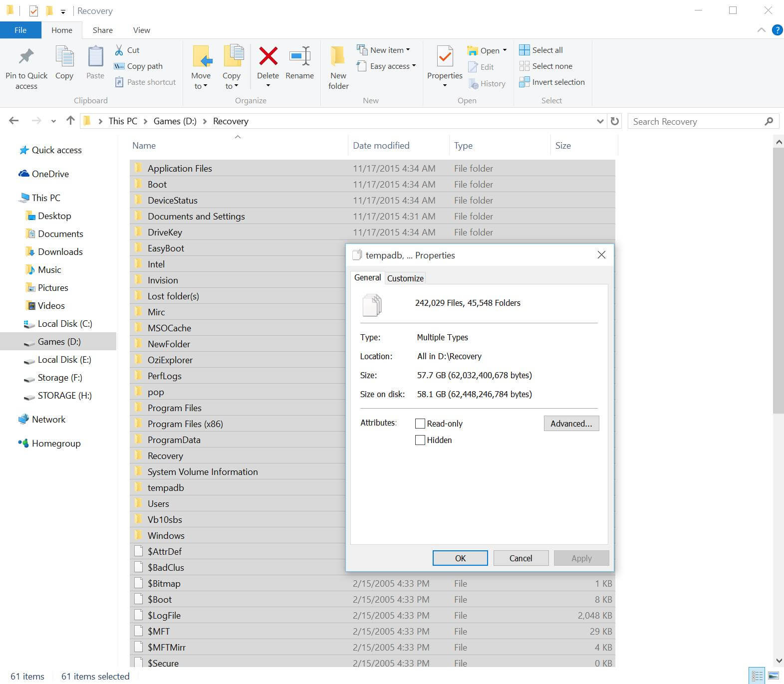Open the address bar history dropdown
This screenshot has width=784, height=684.
point(600,121)
